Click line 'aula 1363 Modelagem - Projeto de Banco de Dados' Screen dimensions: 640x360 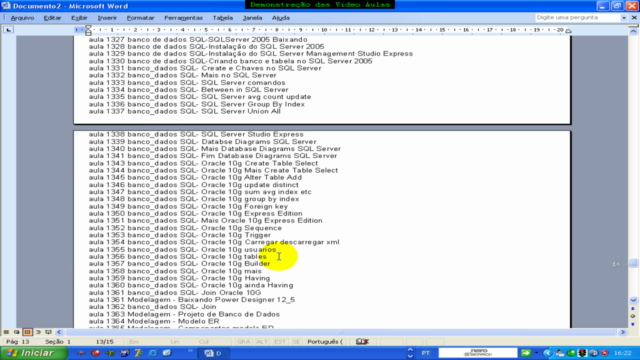point(184,314)
